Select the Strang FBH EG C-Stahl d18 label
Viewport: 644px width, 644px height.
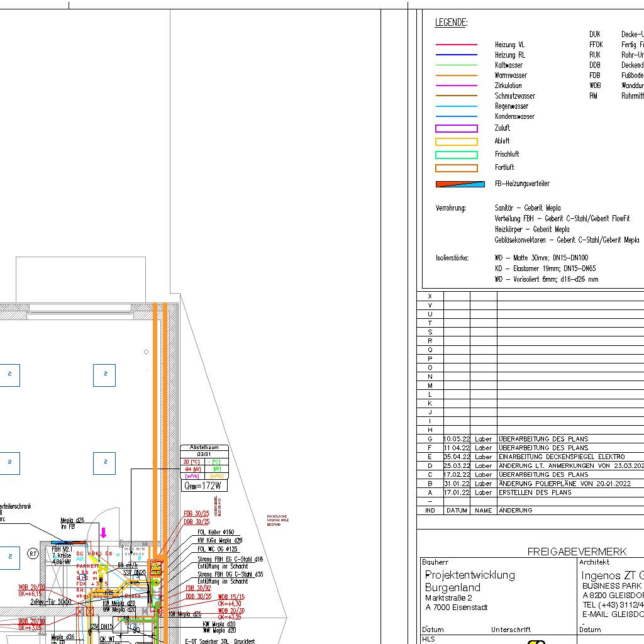click(x=230, y=559)
